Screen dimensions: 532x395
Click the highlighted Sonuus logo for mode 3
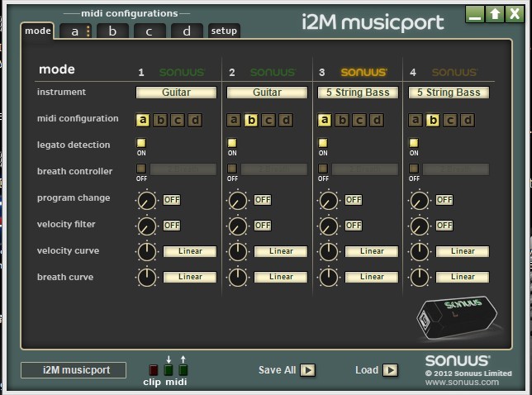tap(363, 72)
